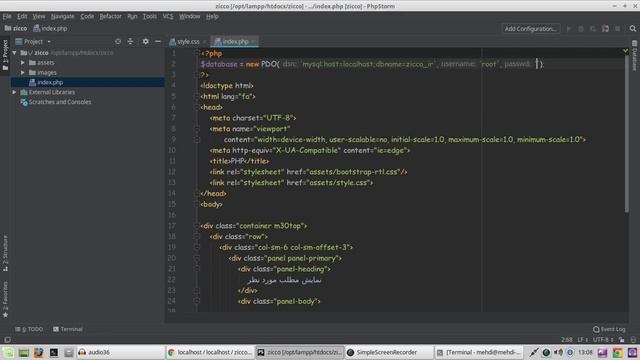Open the VCS menu
The width and height of the screenshot is (640, 360).
point(168,16)
